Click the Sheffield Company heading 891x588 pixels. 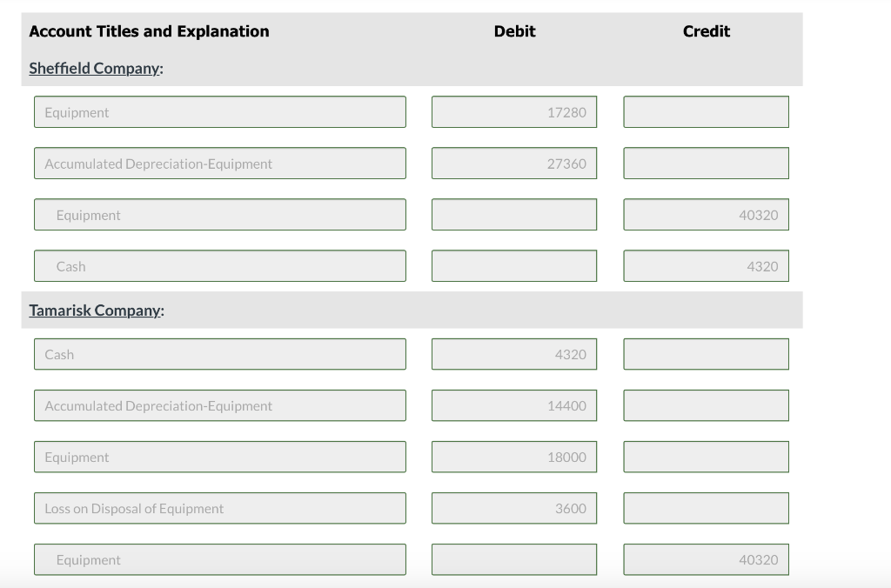96,68
